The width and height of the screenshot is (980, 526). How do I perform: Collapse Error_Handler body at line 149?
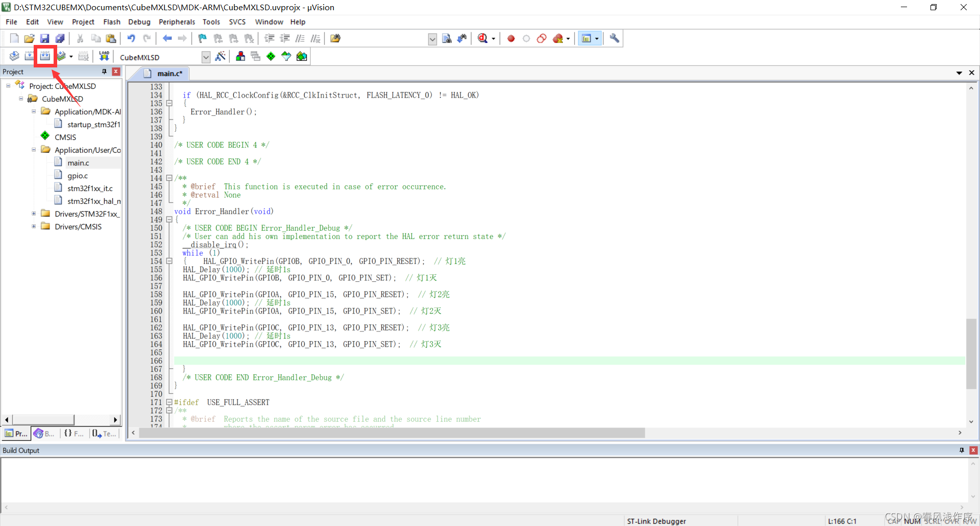[x=169, y=220]
